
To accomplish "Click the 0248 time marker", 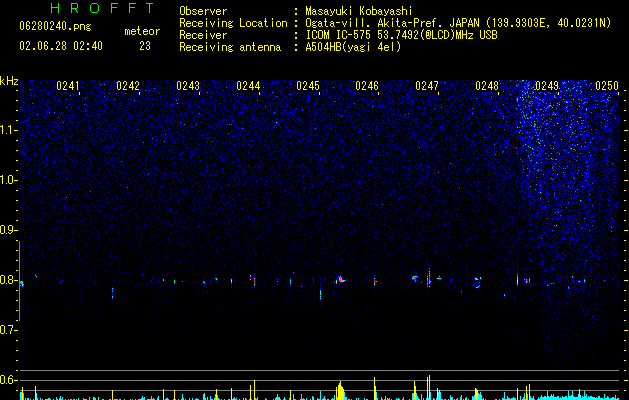I will (487, 86).
